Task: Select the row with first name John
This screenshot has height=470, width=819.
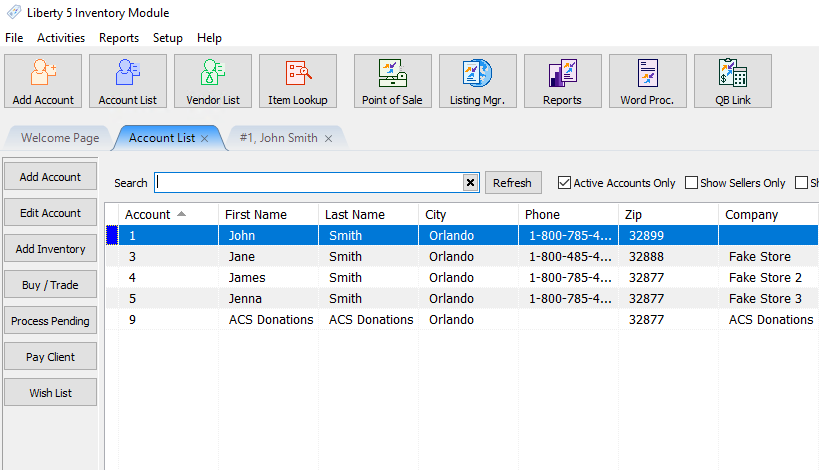Action: [x=462, y=235]
